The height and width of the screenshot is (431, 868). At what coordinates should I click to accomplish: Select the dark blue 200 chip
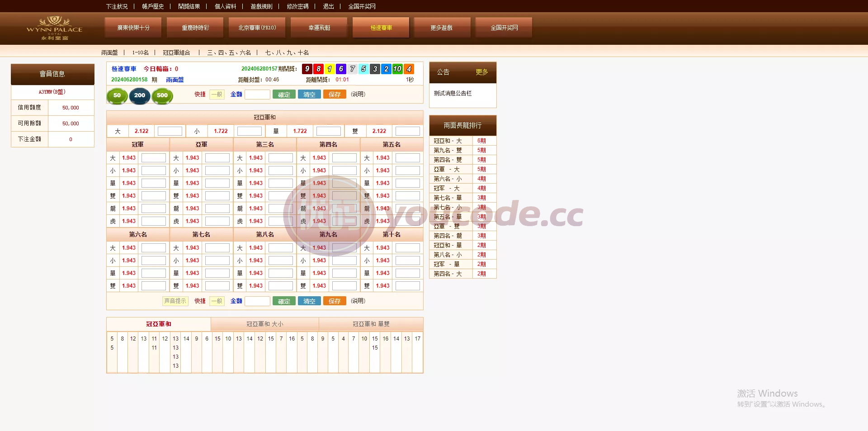[x=140, y=95]
